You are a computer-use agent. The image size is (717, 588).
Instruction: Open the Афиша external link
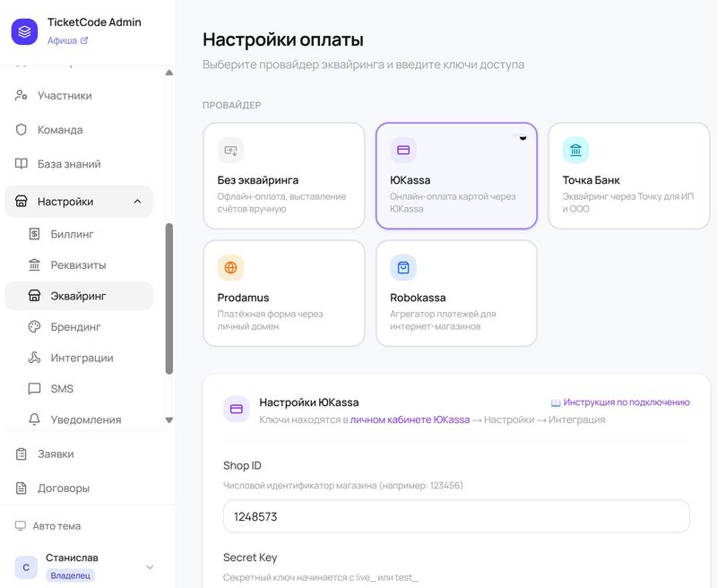(68, 40)
